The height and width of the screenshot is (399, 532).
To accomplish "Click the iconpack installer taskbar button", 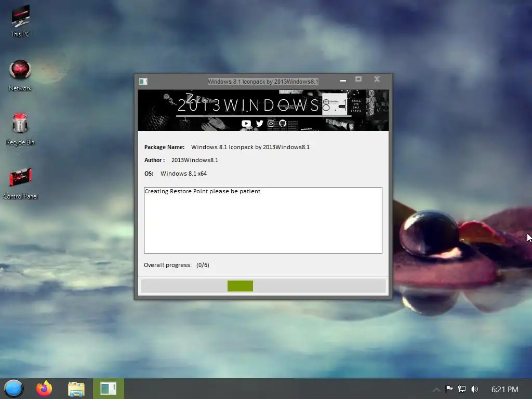I will pyautogui.click(x=109, y=389).
